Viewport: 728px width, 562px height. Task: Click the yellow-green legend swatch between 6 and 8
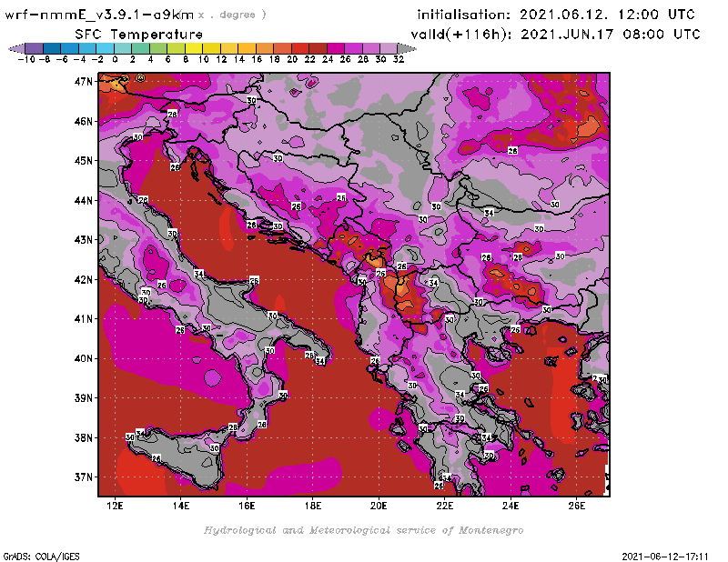pyautogui.click(x=176, y=48)
